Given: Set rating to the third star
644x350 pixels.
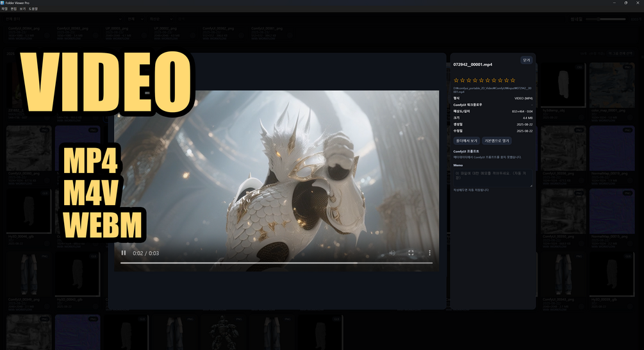Looking at the screenshot, I should tap(468, 80).
